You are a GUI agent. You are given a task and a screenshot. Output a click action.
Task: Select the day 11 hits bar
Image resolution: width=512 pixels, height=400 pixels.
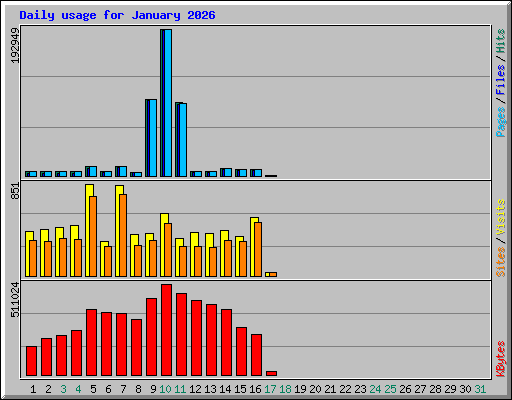(181, 139)
